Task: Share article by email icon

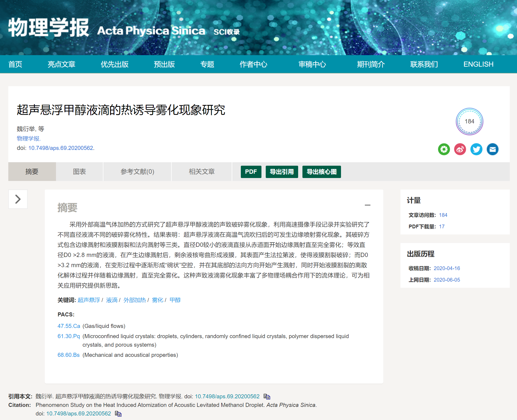Action: (x=492, y=149)
